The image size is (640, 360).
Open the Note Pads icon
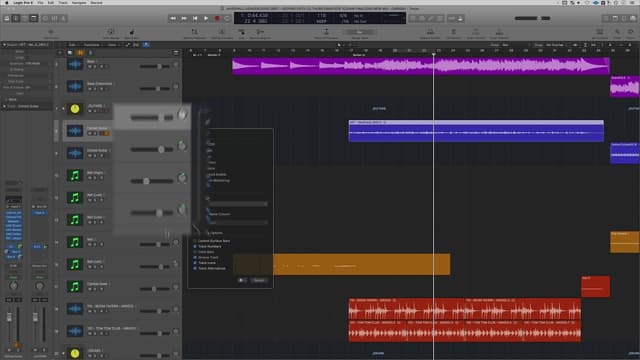click(615, 18)
